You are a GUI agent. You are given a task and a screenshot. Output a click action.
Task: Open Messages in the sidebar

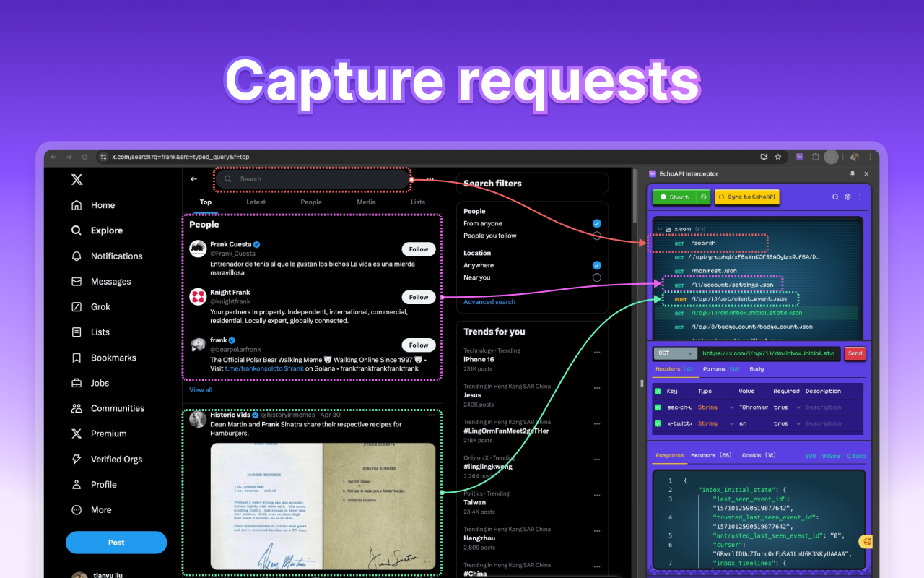[101, 281]
